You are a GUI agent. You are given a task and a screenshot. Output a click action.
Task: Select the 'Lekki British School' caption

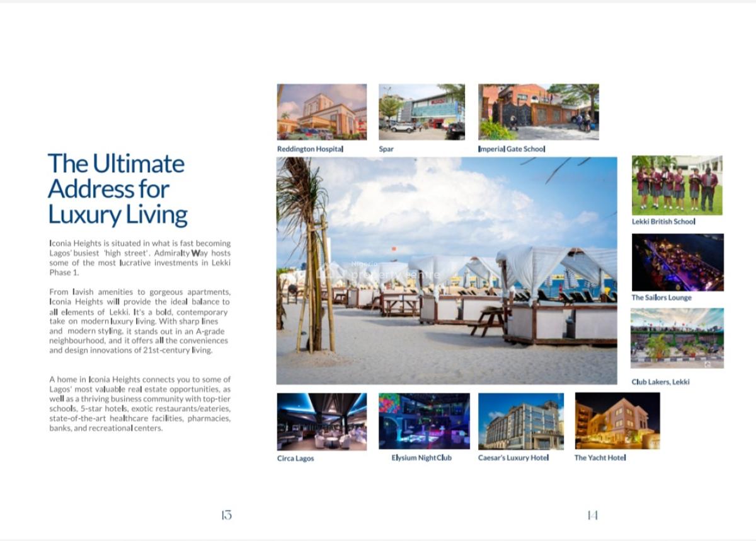coord(663,221)
